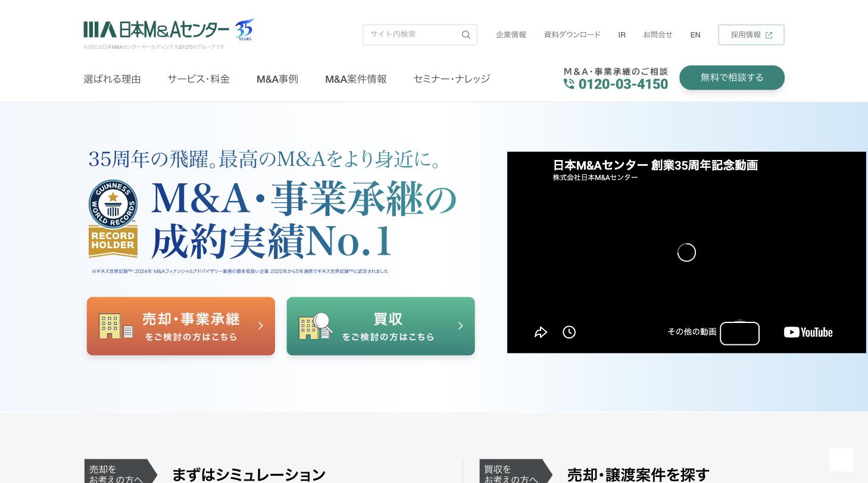Click the Guinness World Records badge
Image resolution: width=868 pixels, height=483 pixels.
point(113,219)
